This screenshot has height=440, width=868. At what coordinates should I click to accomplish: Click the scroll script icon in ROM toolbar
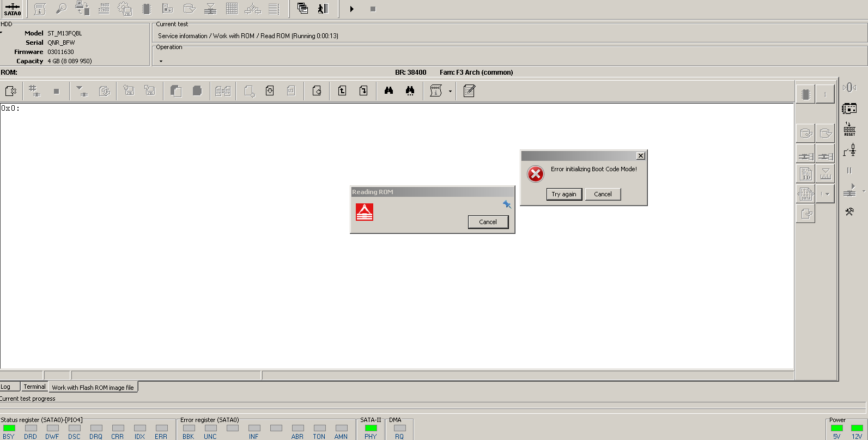click(436, 91)
